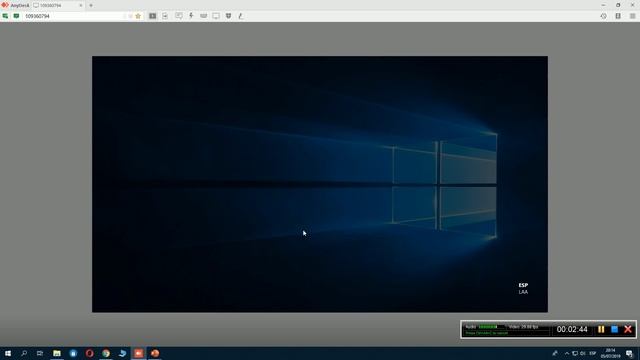This screenshot has height=360, width=640.
Task: Open the orange round app after AnyDesk
Action: point(155,353)
